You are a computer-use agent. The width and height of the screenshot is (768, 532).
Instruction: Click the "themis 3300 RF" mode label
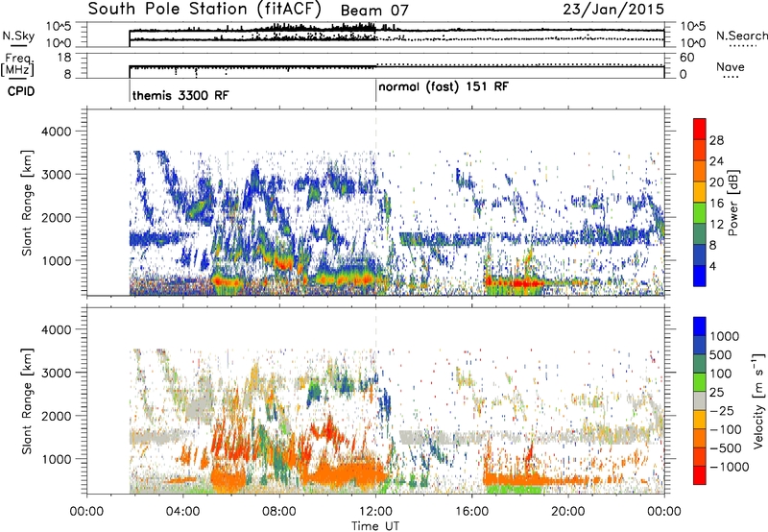180,95
